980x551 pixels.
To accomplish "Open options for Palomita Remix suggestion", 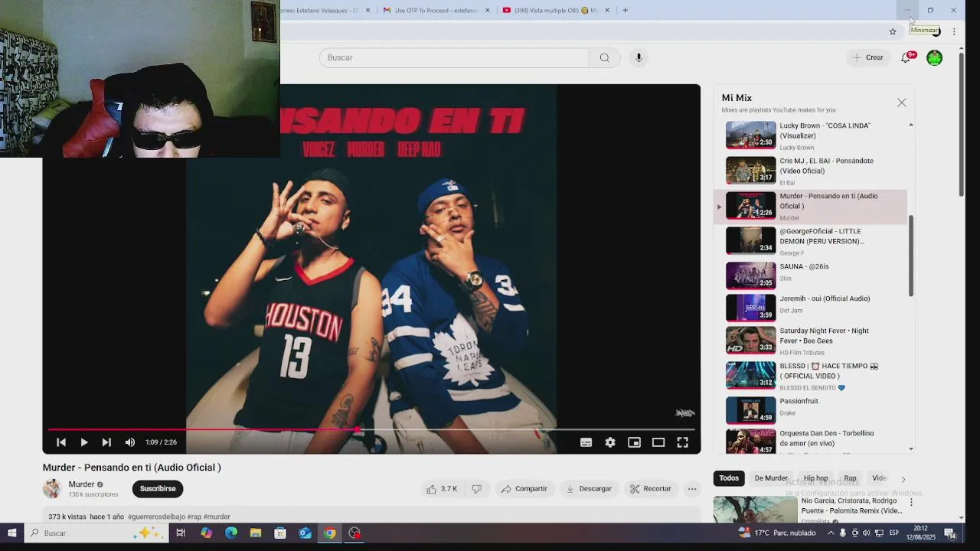I will [x=911, y=503].
